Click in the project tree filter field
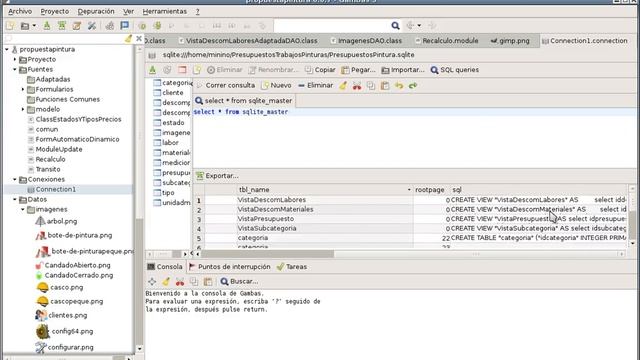This screenshot has height=360, width=640. pyautogui.click(x=64, y=39)
